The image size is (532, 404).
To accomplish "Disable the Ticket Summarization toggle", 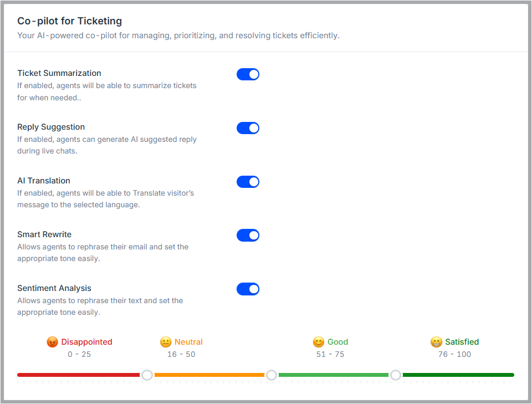I will [x=248, y=74].
